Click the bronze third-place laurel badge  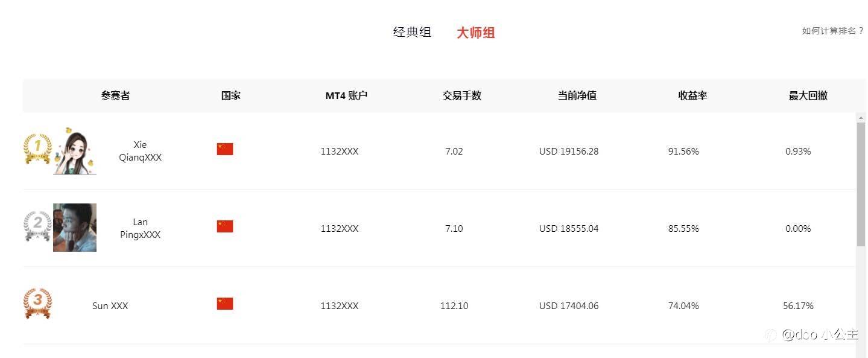point(37,303)
